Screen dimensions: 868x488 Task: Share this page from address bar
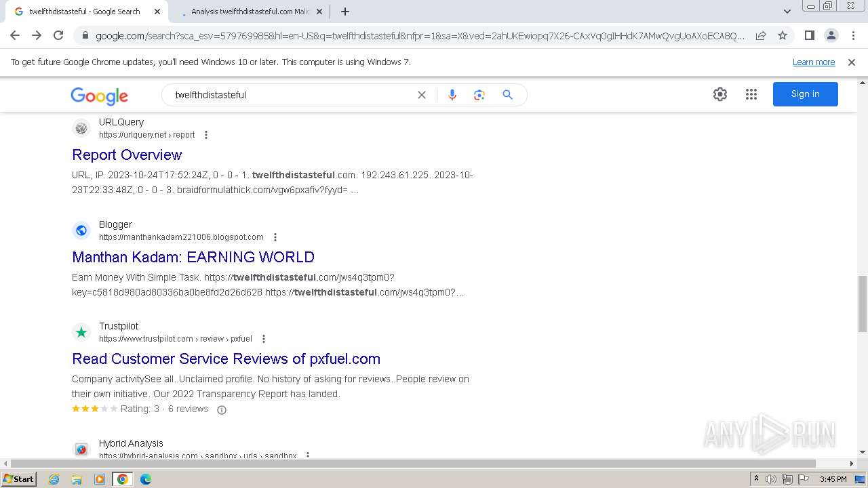coord(761,35)
